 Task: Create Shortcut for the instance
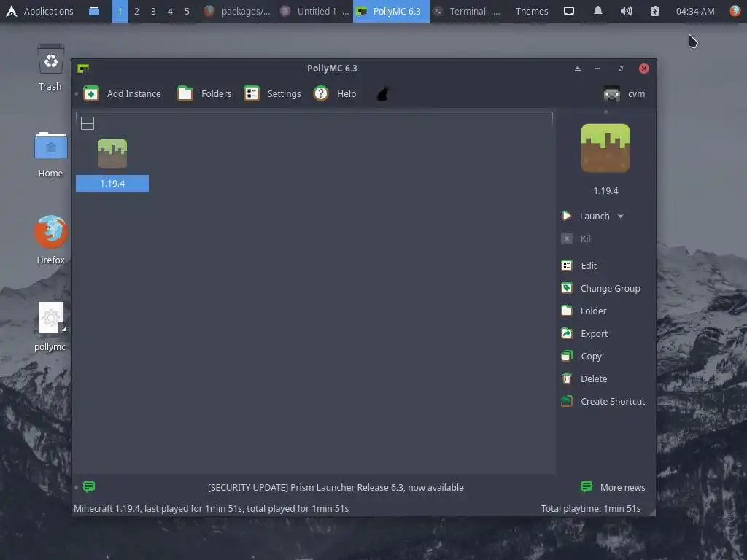tap(603, 402)
